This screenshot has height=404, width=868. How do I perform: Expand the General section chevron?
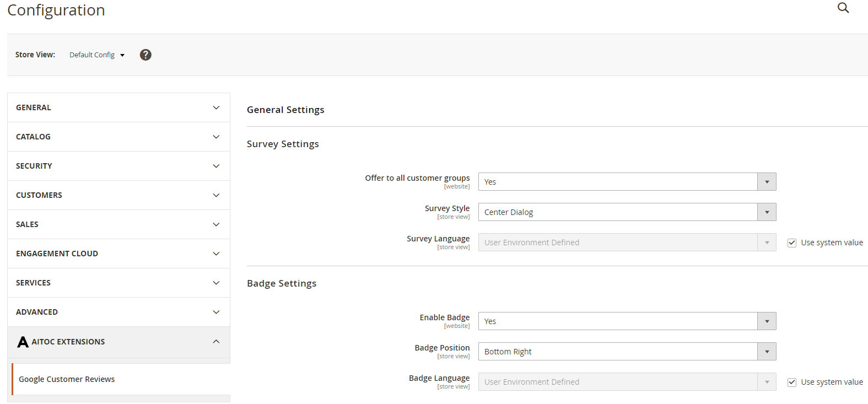[216, 107]
